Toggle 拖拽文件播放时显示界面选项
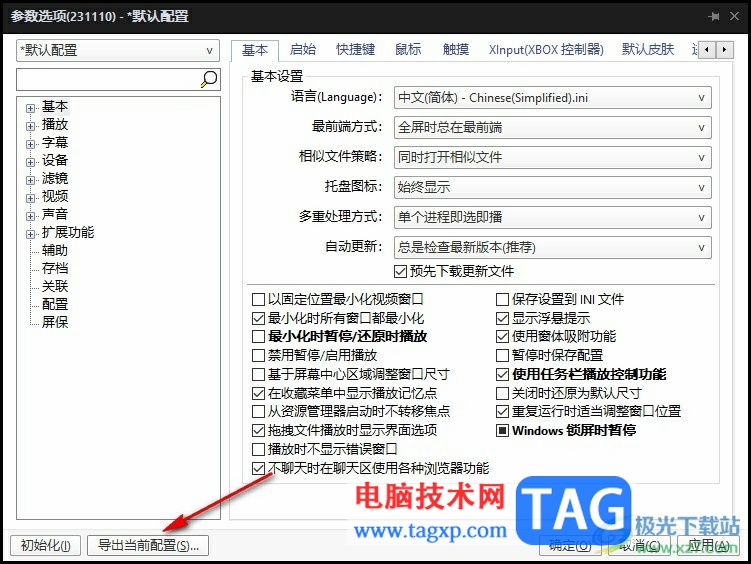 point(258,430)
